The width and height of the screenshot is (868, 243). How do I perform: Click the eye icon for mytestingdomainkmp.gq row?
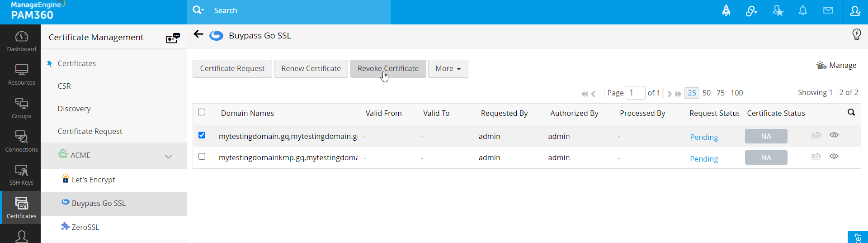[x=834, y=157]
